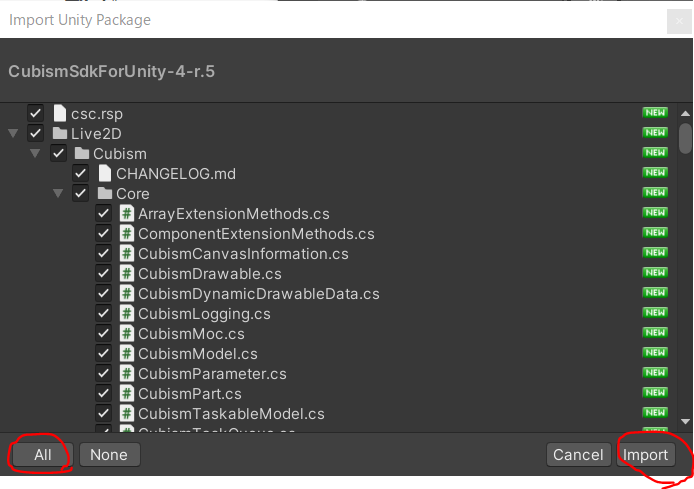Screen dimensions: 694x489
Task: Click NEW badge on CubismMoc.cs row
Action: point(655,332)
